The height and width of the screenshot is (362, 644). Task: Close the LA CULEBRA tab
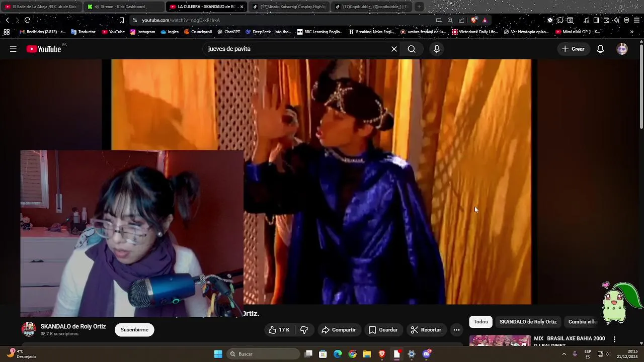[242, 7]
